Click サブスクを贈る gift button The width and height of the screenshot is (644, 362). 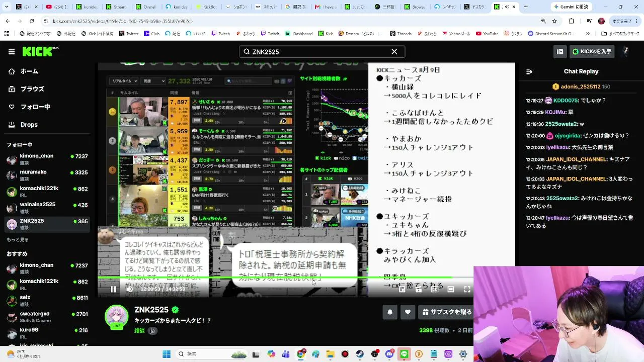click(447, 312)
